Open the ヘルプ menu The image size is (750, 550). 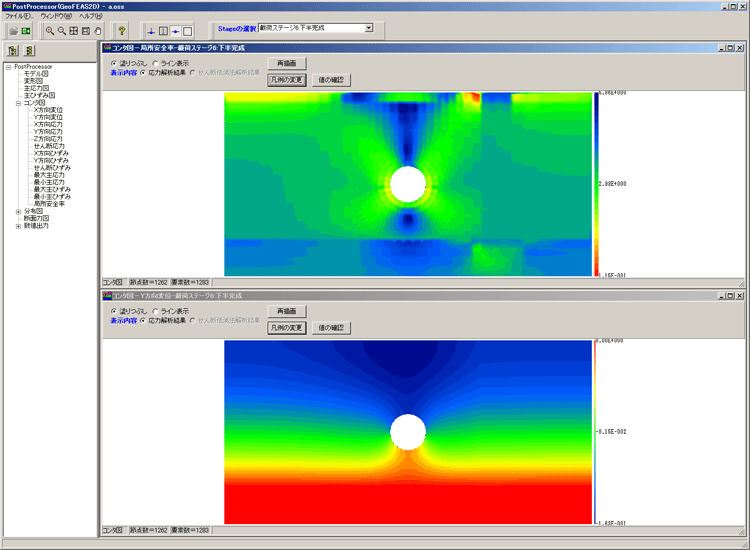coord(90,16)
